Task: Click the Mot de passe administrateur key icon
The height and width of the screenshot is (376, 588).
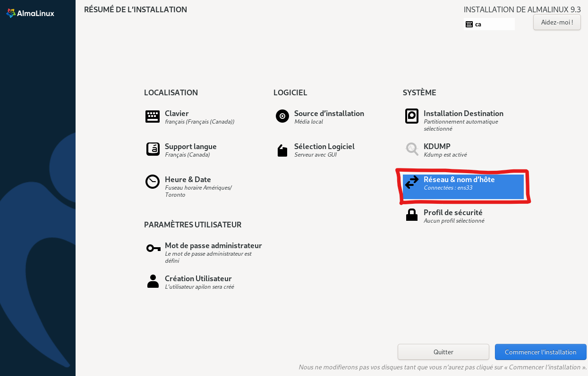Action: click(x=153, y=248)
